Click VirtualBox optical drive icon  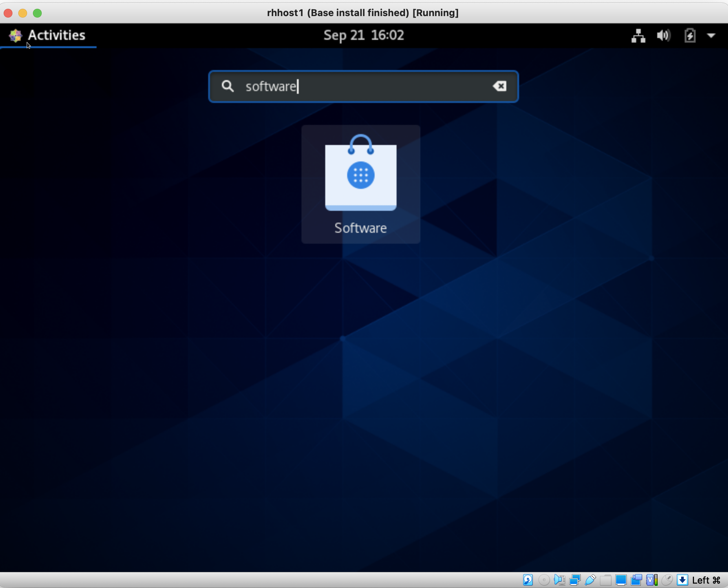(544, 580)
